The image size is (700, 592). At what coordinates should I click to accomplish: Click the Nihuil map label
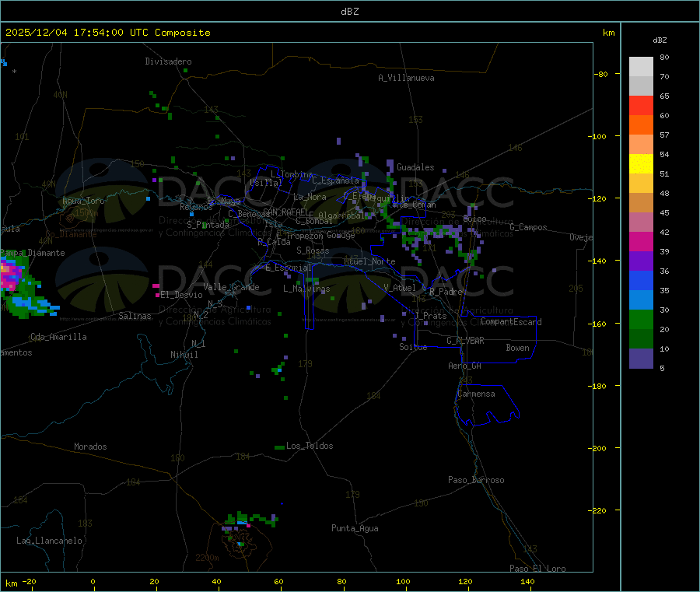click(x=184, y=355)
